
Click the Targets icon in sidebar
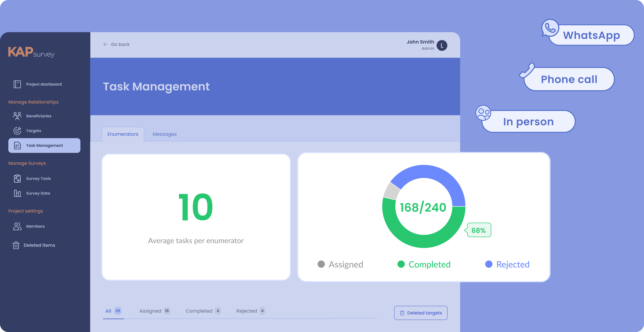point(17,131)
